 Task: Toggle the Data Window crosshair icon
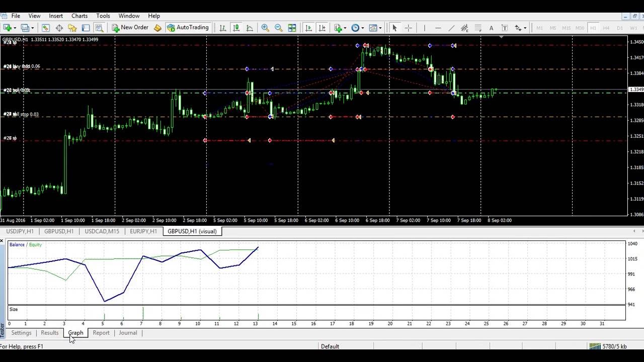click(x=59, y=28)
